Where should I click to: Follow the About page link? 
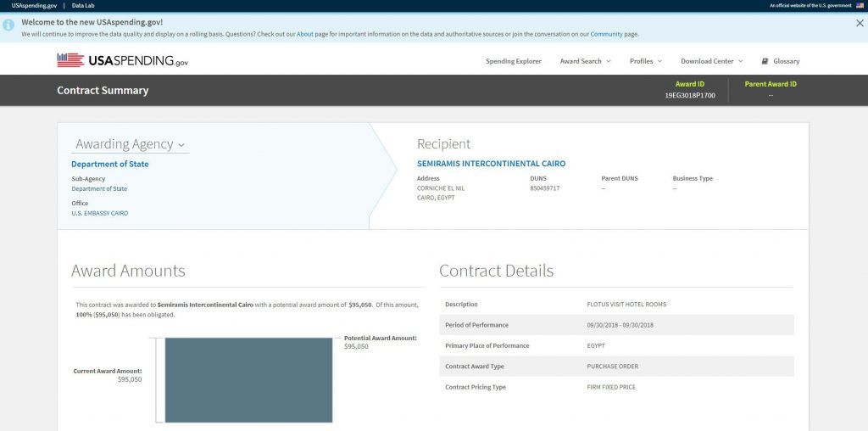pyautogui.click(x=304, y=34)
